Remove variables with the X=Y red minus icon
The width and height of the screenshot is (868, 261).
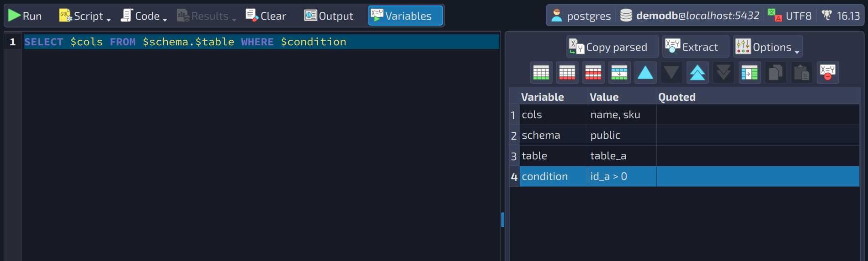828,72
